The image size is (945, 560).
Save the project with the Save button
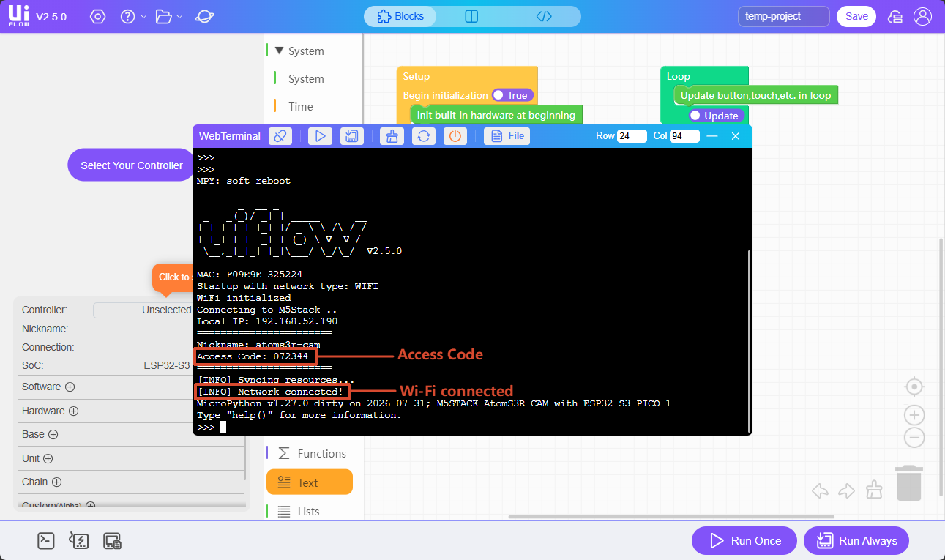(x=856, y=16)
